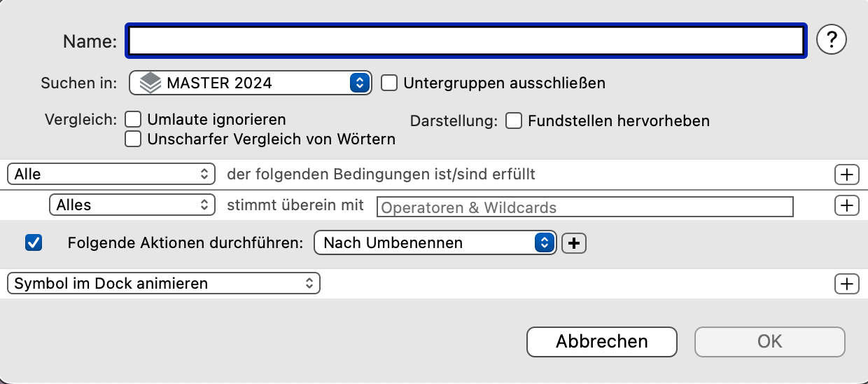Open the 'Nach Umbenennen' trigger dropdown
Image resolution: width=868 pixels, height=384 pixels.
435,243
